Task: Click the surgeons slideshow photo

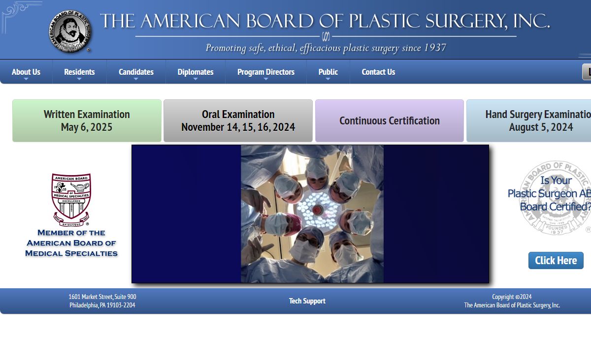Action: (312, 213)
